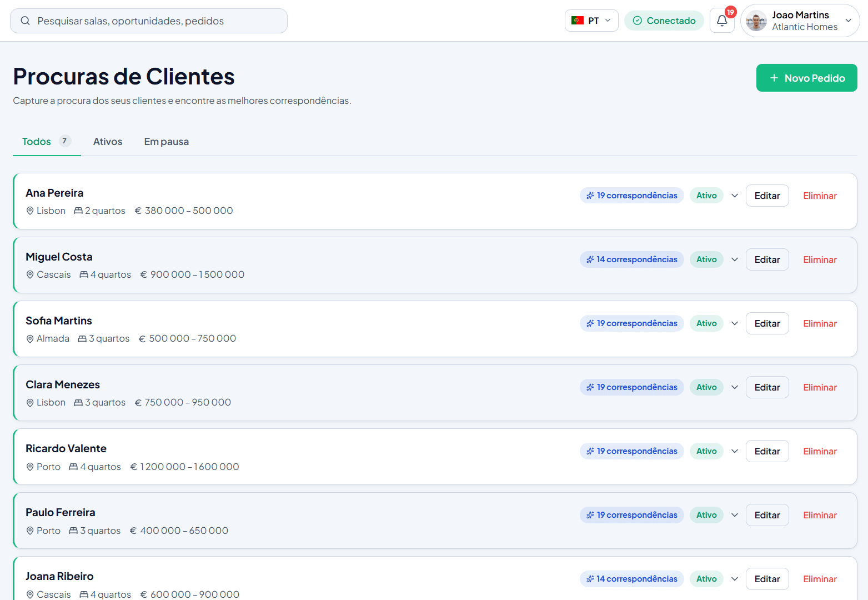The image size is (868, 600).
Task: Open Joana Ribeiro's 14 correspondências badge
Action: tap(631, 579)
